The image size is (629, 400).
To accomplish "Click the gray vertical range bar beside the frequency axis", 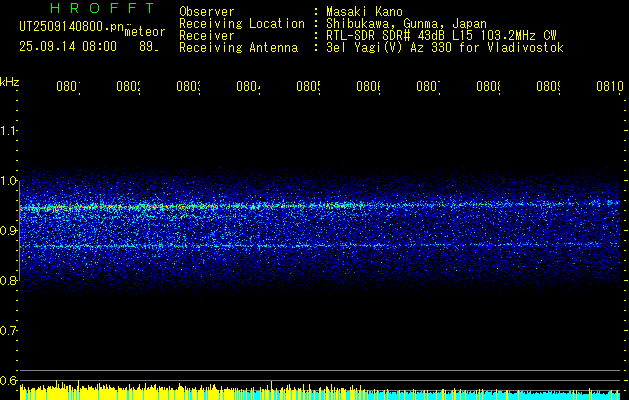I will point(19,230).
